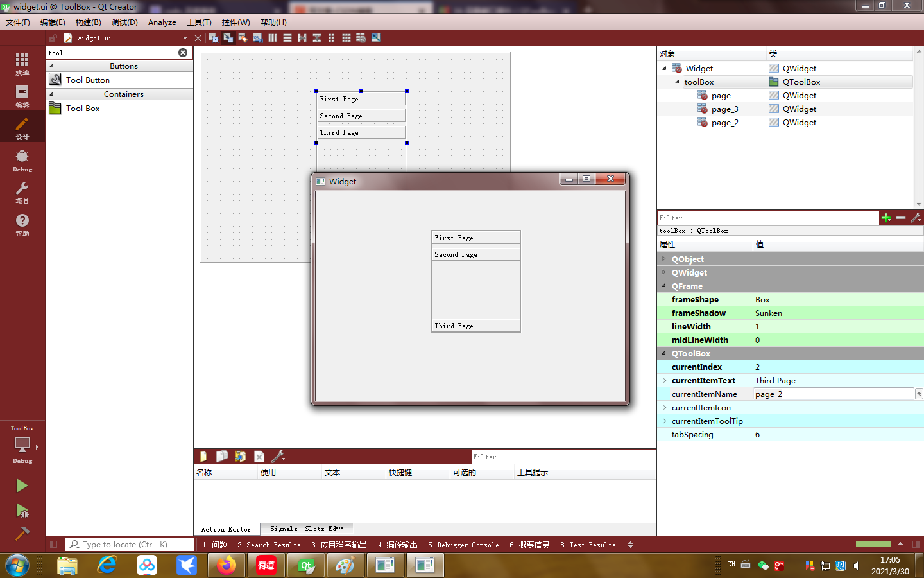Apply the Lay Out Vertically icon

[287, 38]
